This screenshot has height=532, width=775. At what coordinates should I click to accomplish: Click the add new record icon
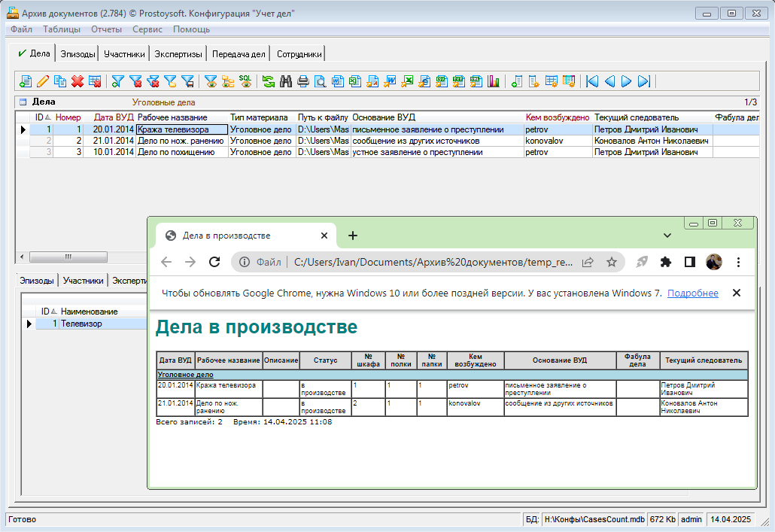click(26, 81)
